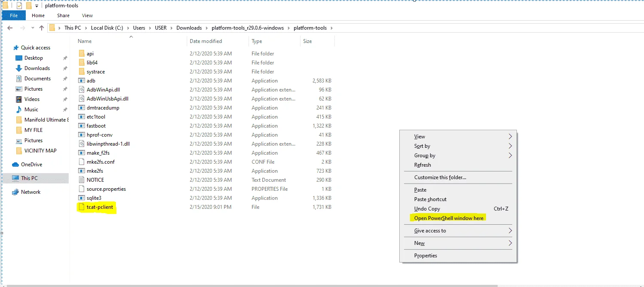Open Downloads in Quick access

point(37,68)
